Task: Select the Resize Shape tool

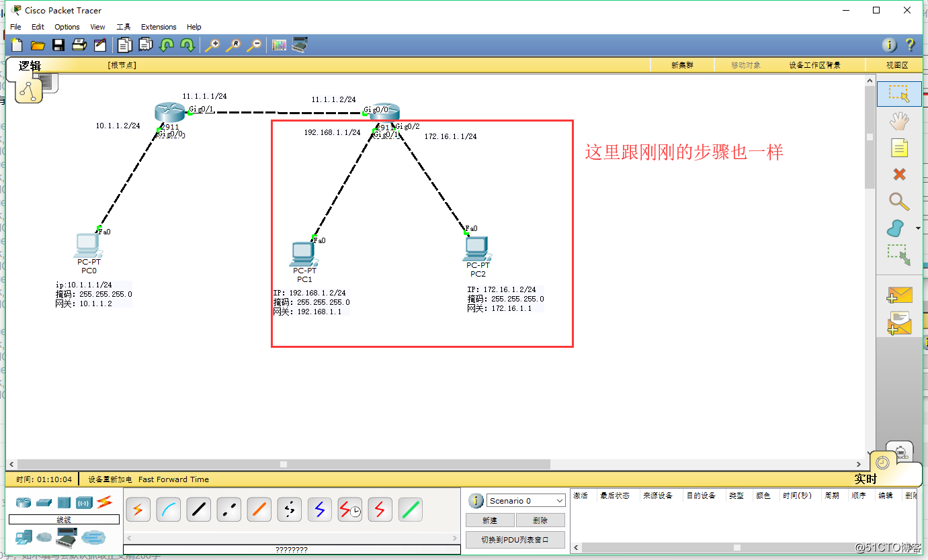Action: [x=899, y=255]
